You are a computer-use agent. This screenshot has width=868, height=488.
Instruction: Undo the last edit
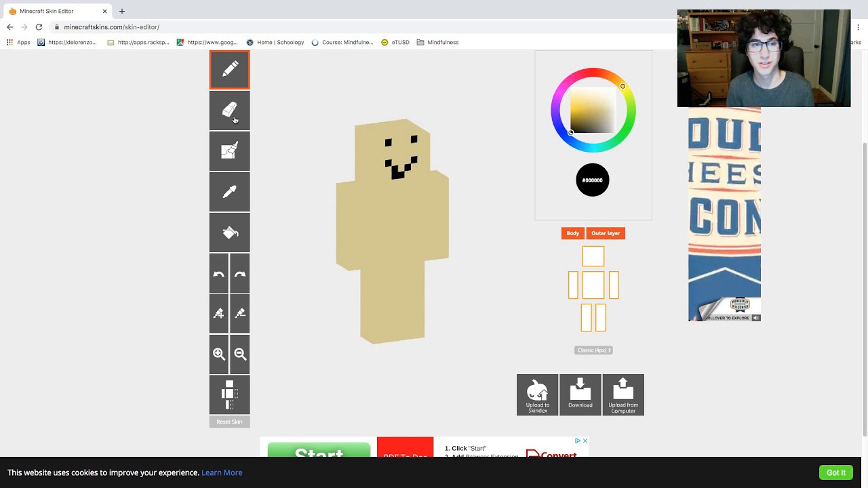pyautogui.click(x=219, y=273)
